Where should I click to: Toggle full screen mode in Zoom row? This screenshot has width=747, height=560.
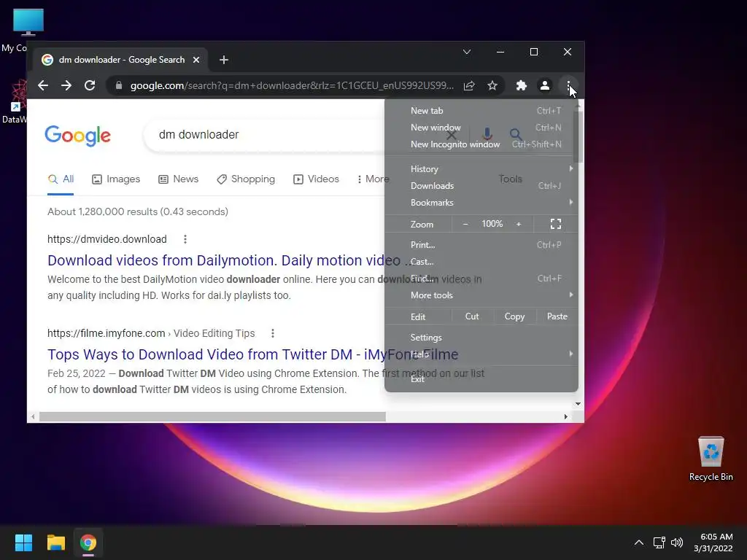pos(555,224)
